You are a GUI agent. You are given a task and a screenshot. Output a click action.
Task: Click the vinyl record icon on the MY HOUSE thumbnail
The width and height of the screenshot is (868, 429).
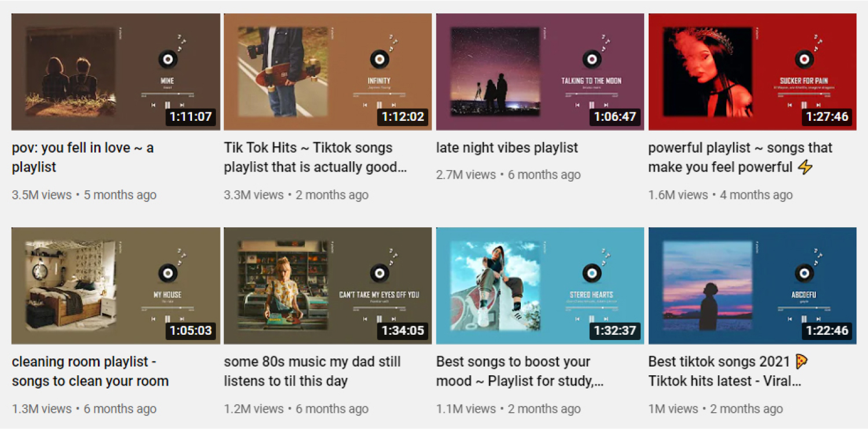pyautogui.click(x=167, y=272)
